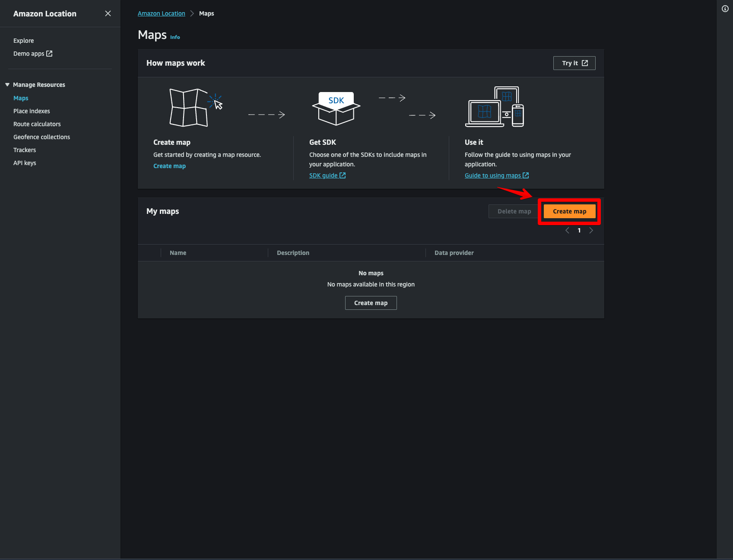The image size is (733, 560).
Task: Click the Maps breadcrumb text
Action: 206,13
